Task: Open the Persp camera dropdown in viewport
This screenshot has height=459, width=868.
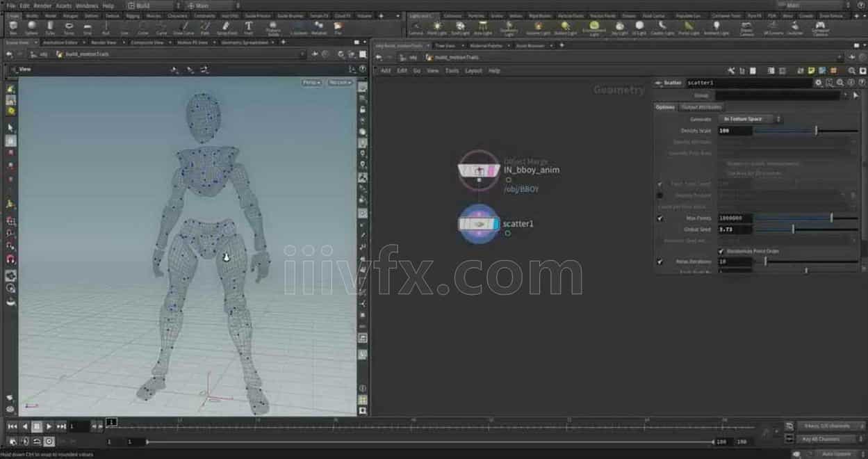Action: (x=311, y=83)
